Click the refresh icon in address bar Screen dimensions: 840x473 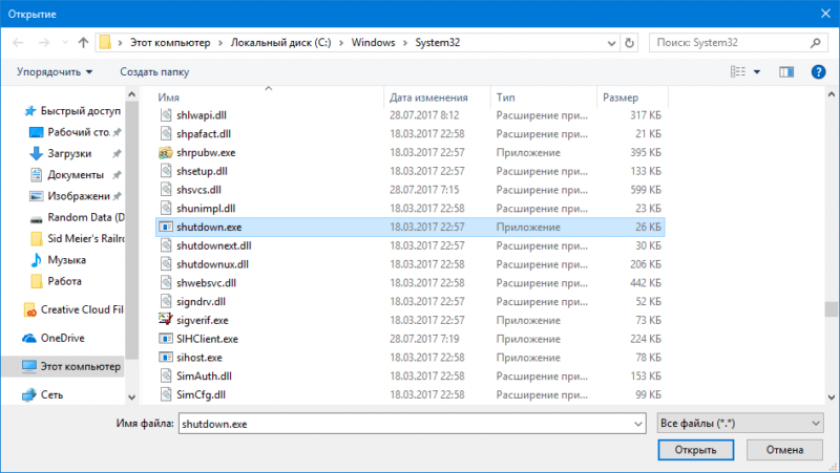point(629,43)
